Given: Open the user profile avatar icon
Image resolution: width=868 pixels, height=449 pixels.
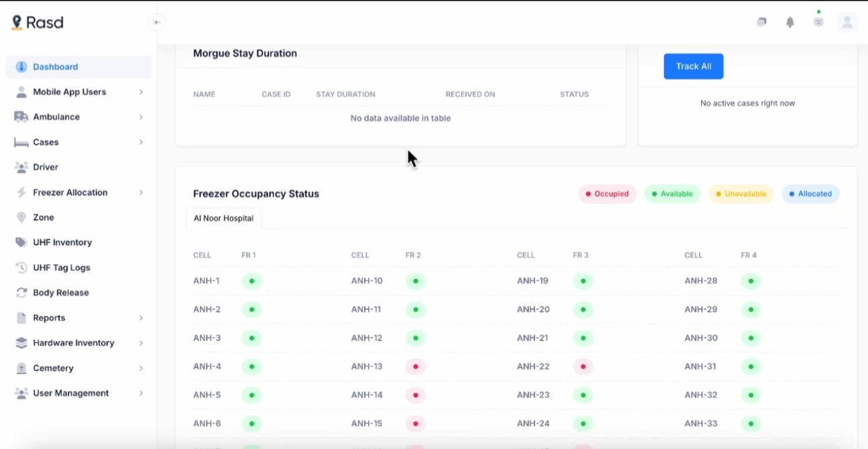Looking at the screenshot, I should pyautogui.click(x=847, y=22).
